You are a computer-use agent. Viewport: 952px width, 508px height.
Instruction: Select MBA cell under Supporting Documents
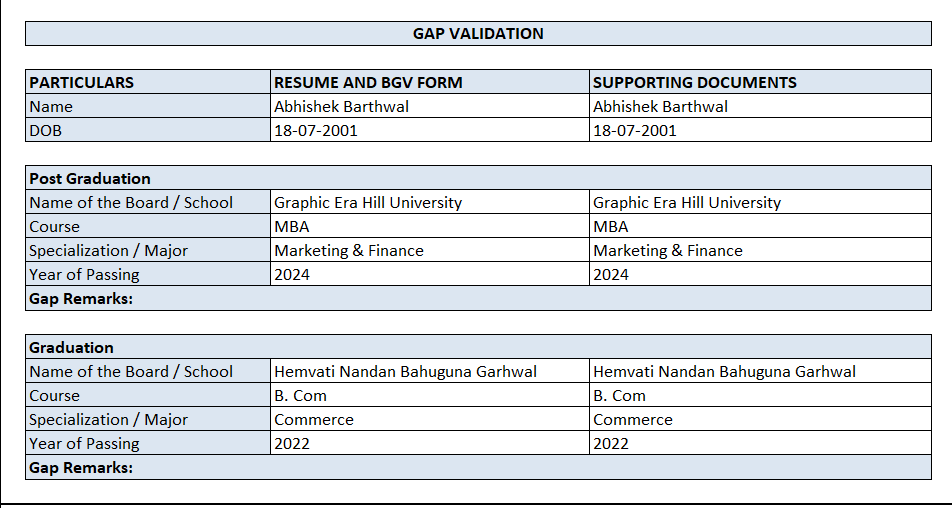point(760,227)
